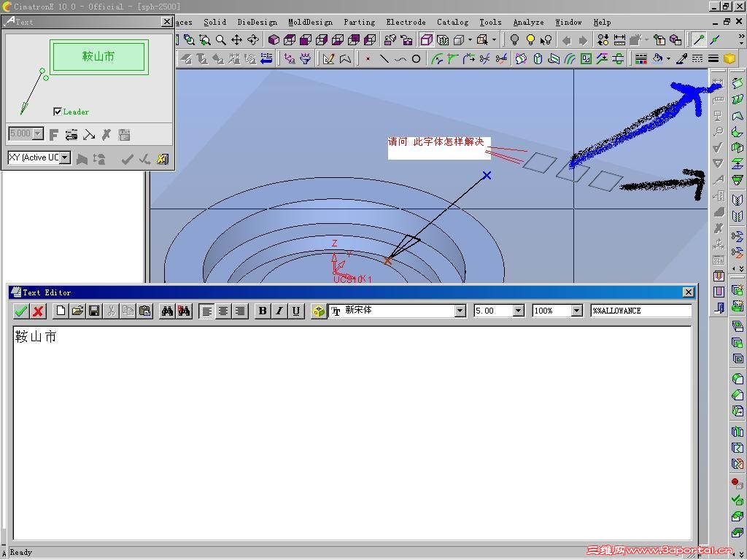Open the MoldDesign menu
This screenshot has width=747, height=560.
click(310, 22)
